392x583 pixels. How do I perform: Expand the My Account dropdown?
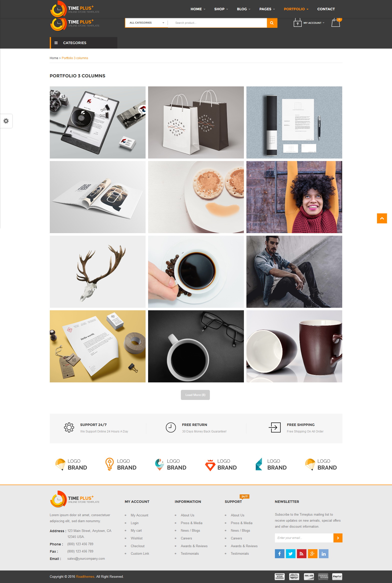click(314, 23)
